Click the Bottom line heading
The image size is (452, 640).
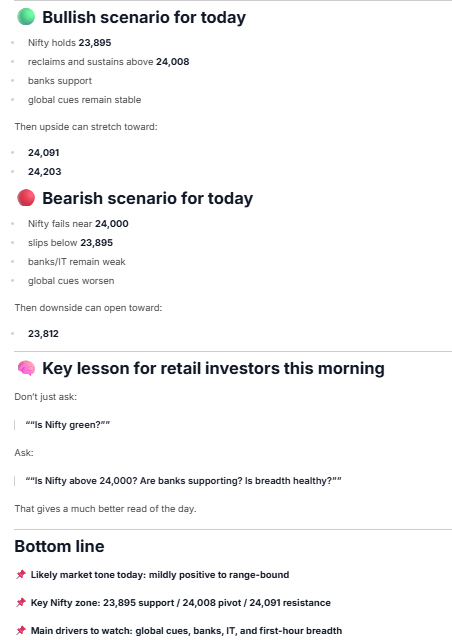click(60, 546)
